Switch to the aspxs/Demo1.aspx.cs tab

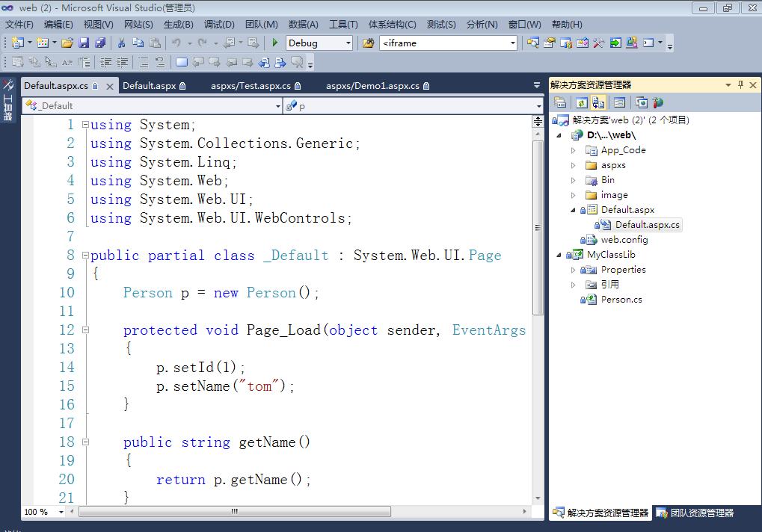coord(378,86)
